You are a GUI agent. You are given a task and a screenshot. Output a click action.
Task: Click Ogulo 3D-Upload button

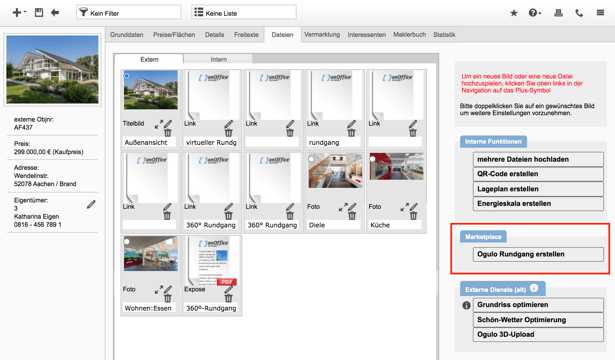(x=538, y=335)
